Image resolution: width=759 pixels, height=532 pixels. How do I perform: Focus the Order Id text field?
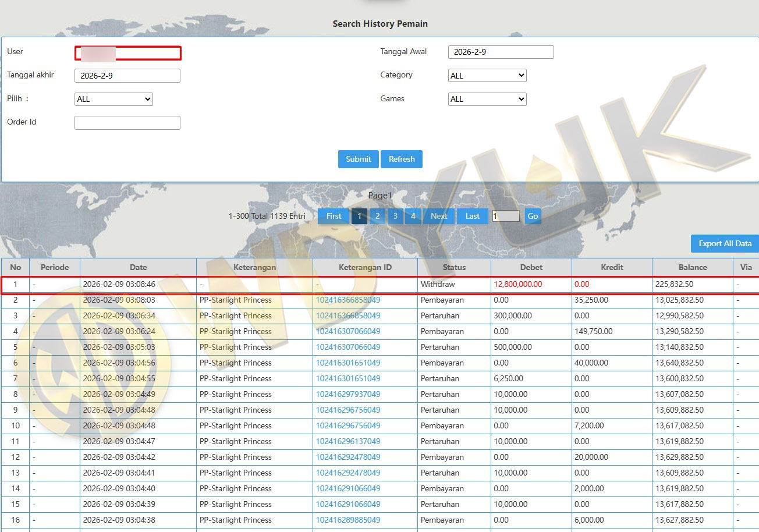coord(127,123)
